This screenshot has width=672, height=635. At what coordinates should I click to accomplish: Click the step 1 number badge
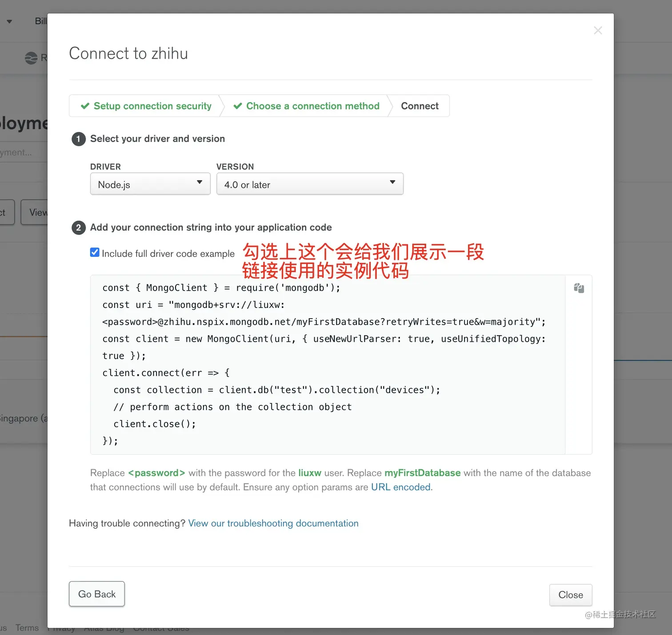78,139
